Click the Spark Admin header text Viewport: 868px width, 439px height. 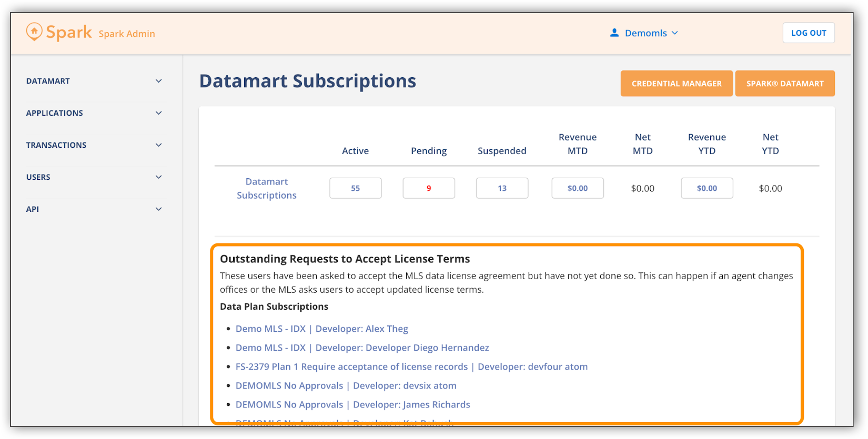pos(127,34)
